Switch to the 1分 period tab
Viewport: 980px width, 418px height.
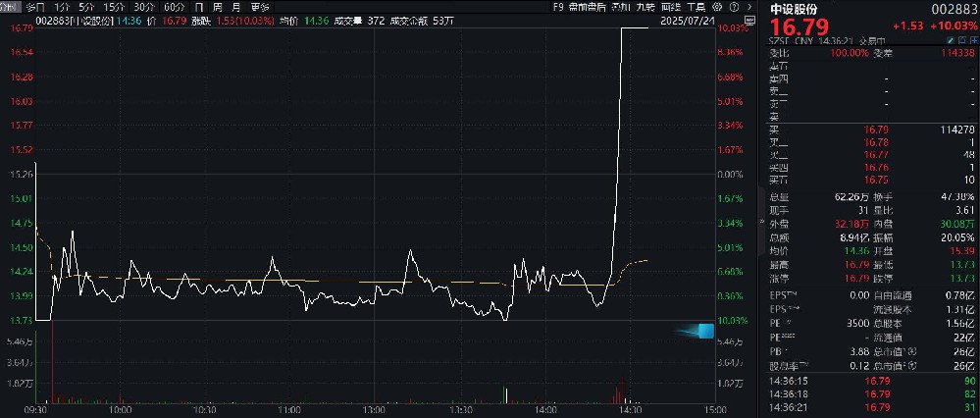tap(60, 7)
